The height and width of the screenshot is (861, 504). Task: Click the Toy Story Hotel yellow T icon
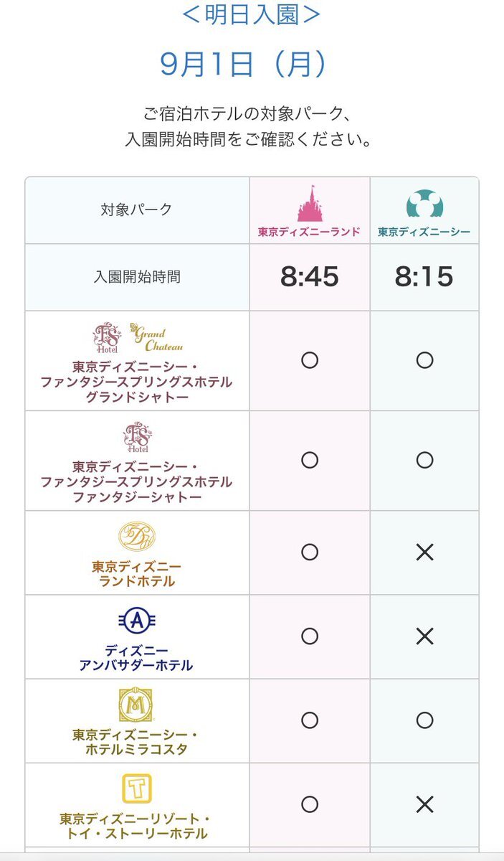136,789
